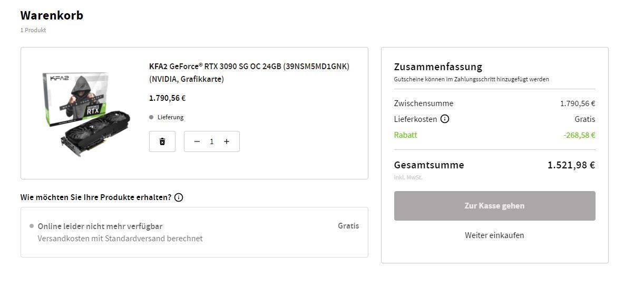Screen dimensions: 644x294
Task: Increase quantity with the plus icon
Action: [227, 141]
